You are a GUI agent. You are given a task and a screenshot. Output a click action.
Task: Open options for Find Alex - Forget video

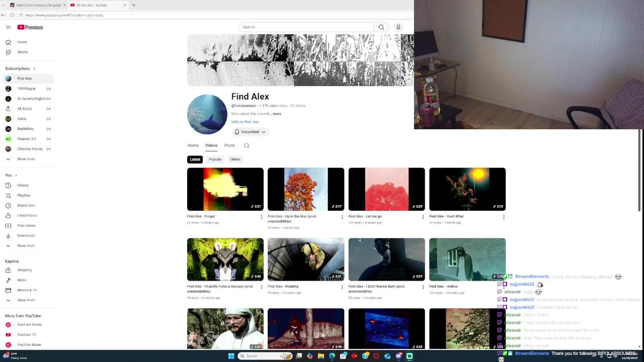click(x=261, y=217)
